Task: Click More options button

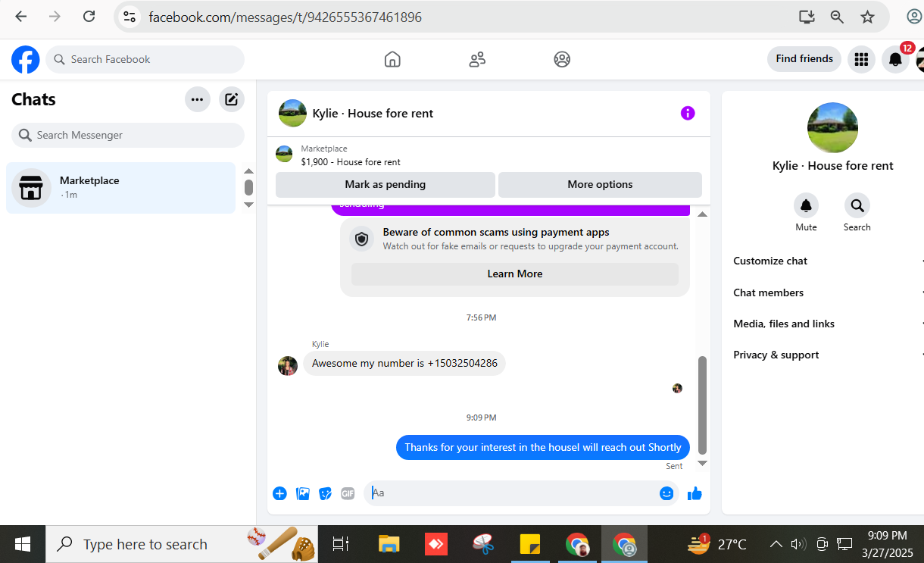Action: [600, 184]
